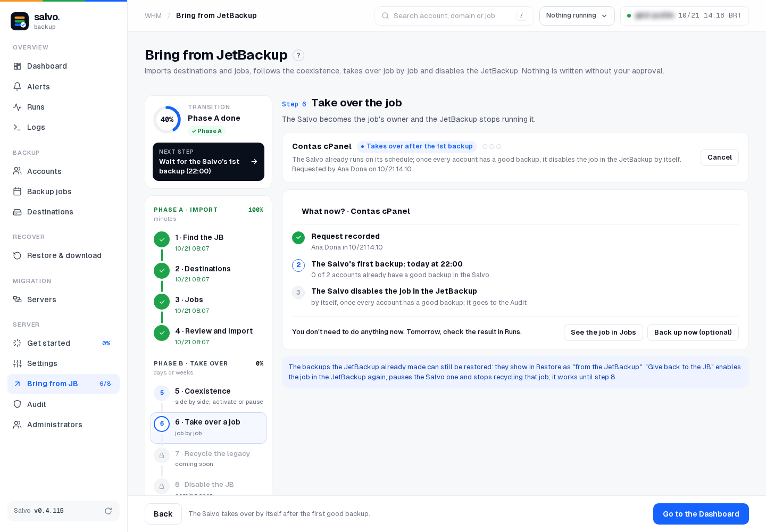Click the green Phase A badge

pos(206,131)
